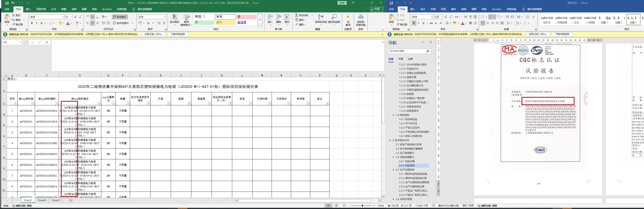
Task: Click Excel's Merge and Center (合并后居中) icon
Action: tap(121, 23)
